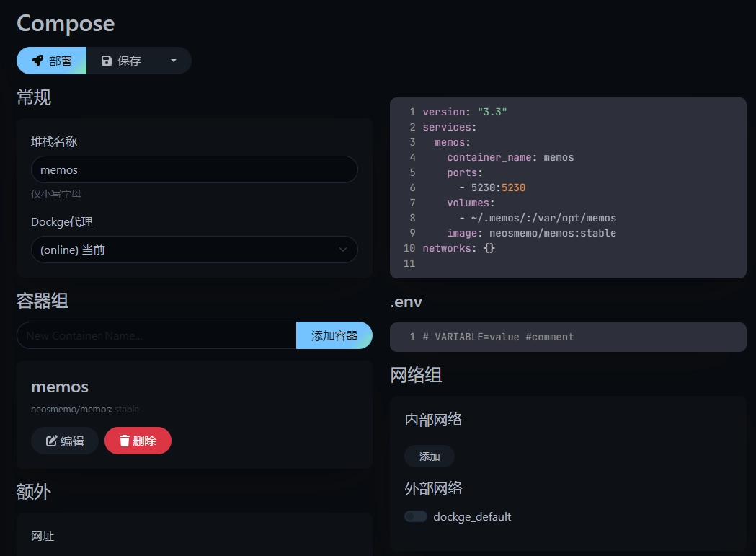Image resolution: width=756 pixels, height=556 pixels.
Task: Click the trash icon on the 删除 button
Action: click(125, 441)
